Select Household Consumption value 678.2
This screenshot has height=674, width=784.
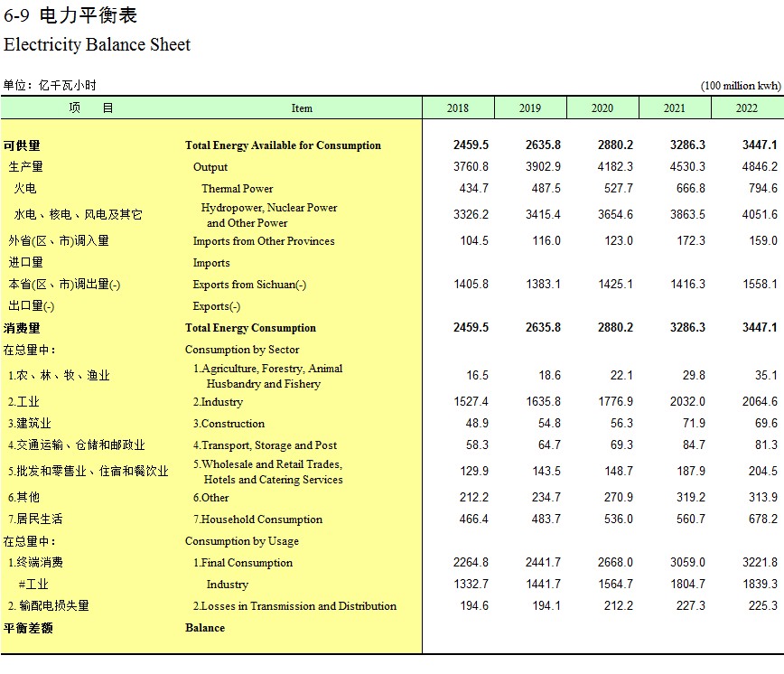pyautogui.click(x=763, y=519)
